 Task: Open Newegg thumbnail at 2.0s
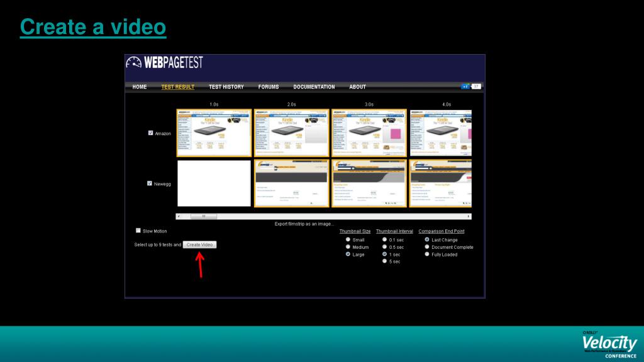(292, 184)
